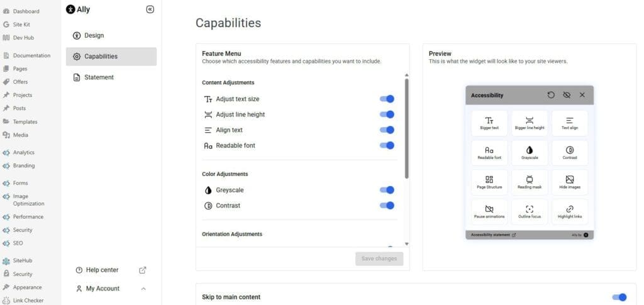The image size is (644, 305).
Task: Open the Statement tab in Ally sidebar
Action: [x=111, y=77]
